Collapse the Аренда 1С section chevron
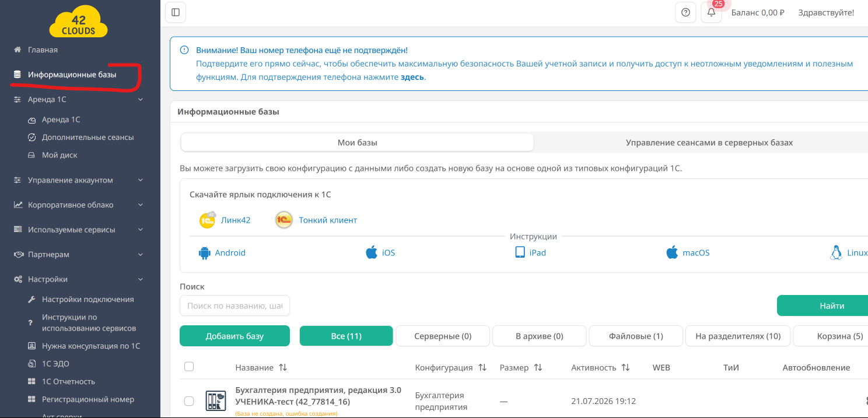This screenshot has width=868, height=418. click(141, 100)
